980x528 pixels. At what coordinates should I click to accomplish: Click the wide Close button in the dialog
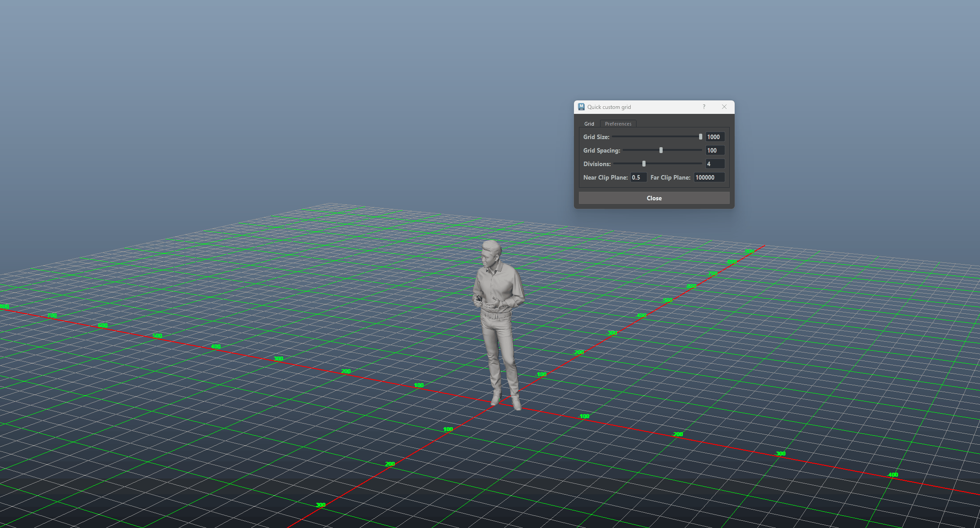[x=654, y=198]
